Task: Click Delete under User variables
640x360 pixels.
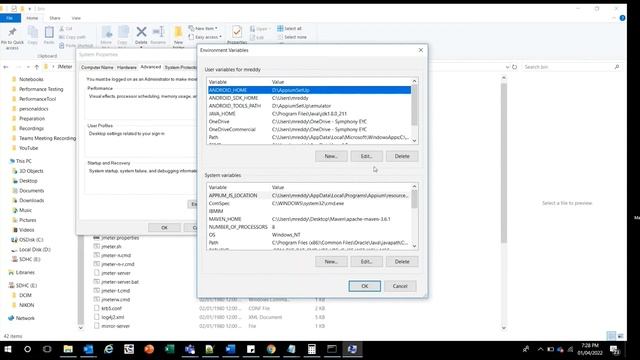Action: [x=402, y=156]
